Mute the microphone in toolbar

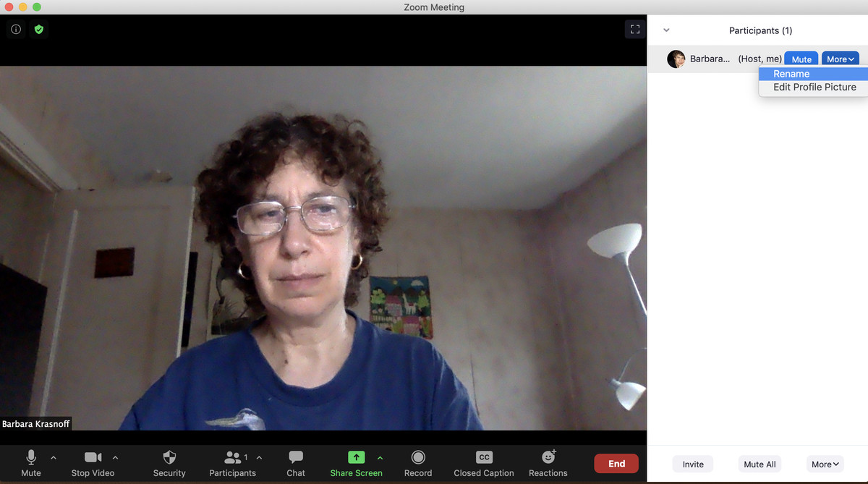coord(31,463)
